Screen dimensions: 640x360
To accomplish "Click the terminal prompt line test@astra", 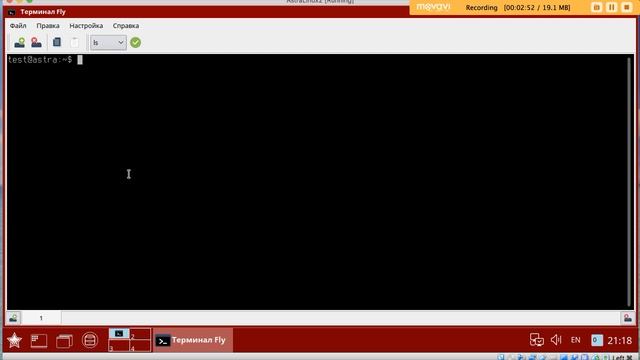I will click(x=40, y=60).
